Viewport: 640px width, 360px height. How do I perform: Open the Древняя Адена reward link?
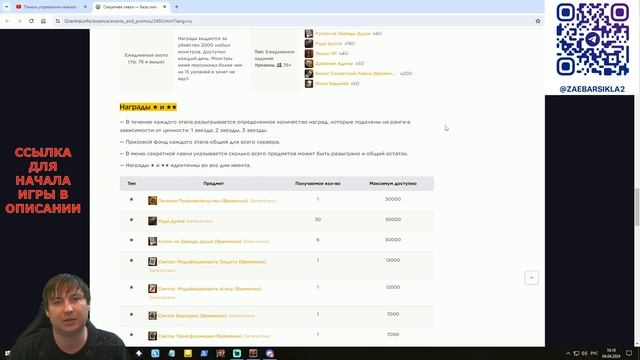tap(334, 63)
